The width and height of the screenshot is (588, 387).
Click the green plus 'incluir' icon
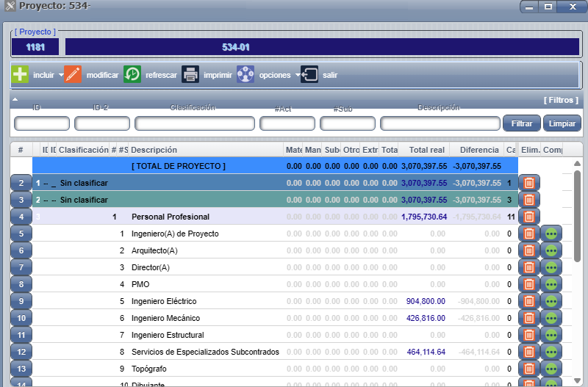21,75
